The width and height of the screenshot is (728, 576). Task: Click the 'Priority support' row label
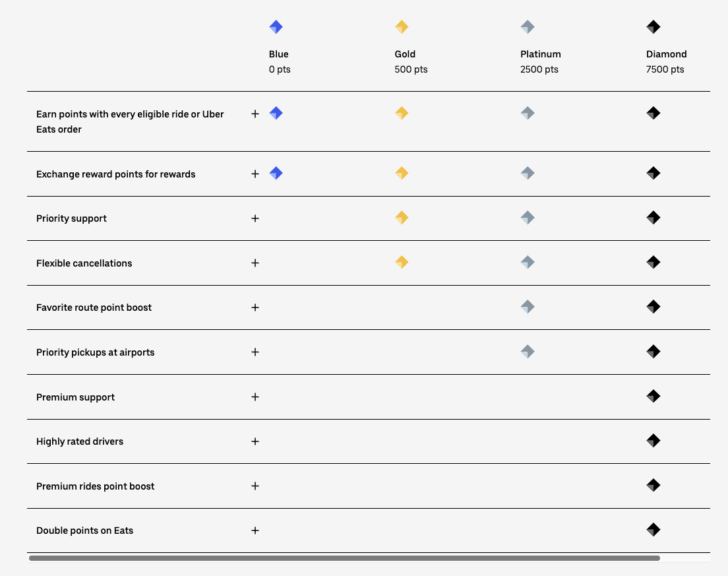click(71, 218)
